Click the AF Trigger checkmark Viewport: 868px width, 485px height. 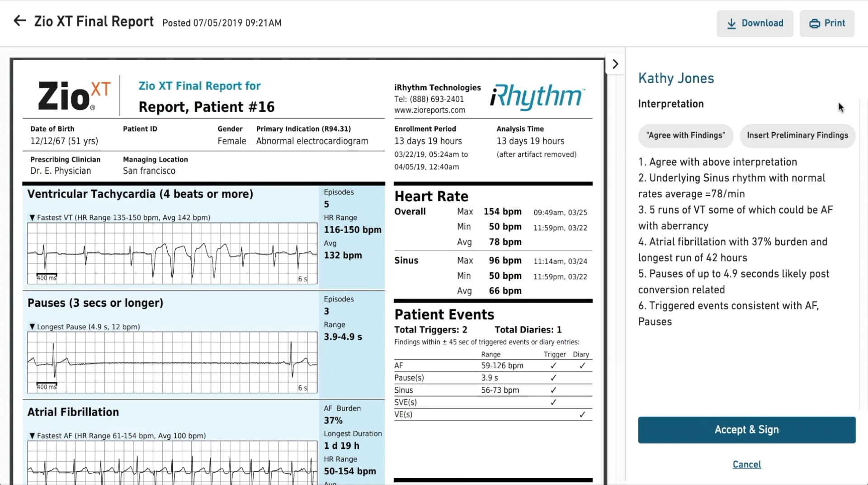pos(554,366)
